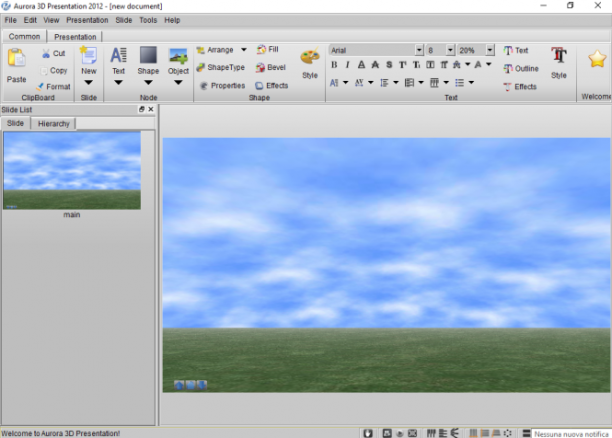The height and width of the screenshot is (438, 612).
Task: Undock the Slide List panel
Action: 141,109
